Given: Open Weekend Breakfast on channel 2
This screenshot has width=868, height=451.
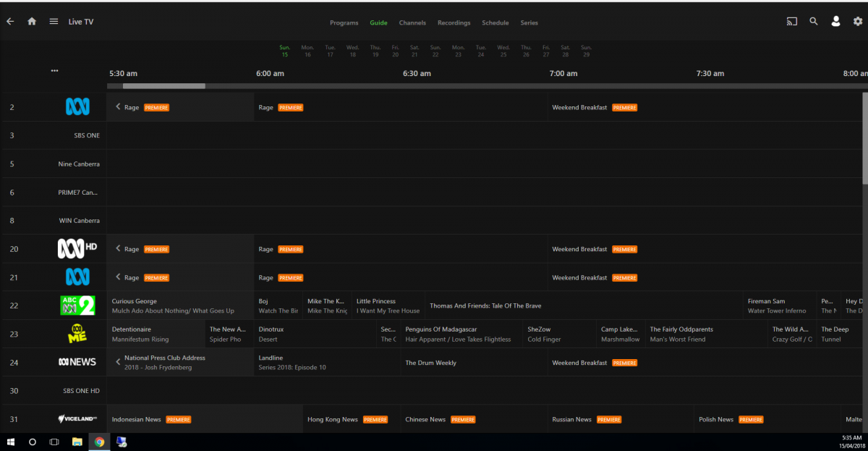Looking at the screenshot, I should (x=579, y=107).
